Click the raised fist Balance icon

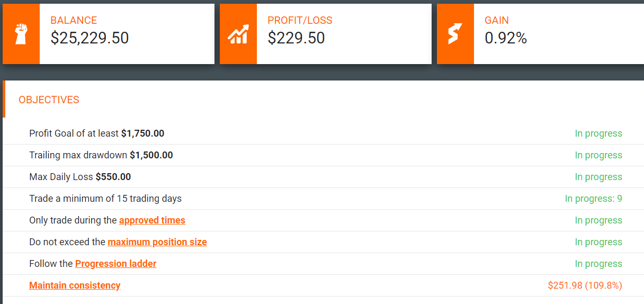click(x=21, y=34)
